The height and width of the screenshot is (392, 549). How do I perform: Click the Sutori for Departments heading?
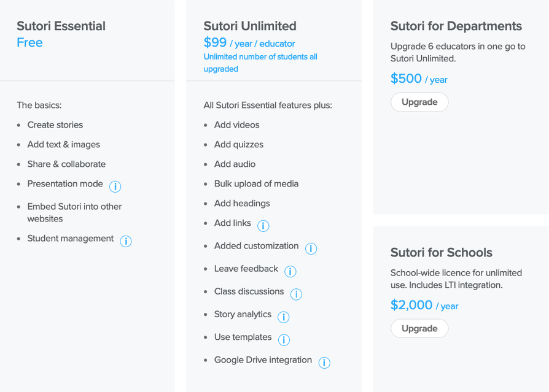coord(456,26)
